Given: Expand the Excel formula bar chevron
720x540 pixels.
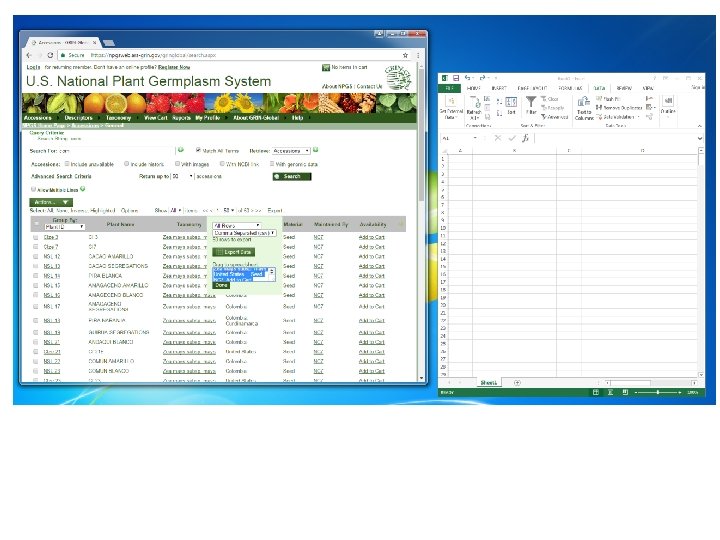Looking at the screenshot, I should coord(699,138).
